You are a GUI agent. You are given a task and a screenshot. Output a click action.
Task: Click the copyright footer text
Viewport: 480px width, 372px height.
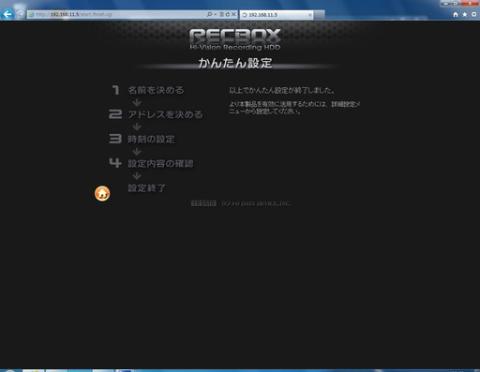241,203
